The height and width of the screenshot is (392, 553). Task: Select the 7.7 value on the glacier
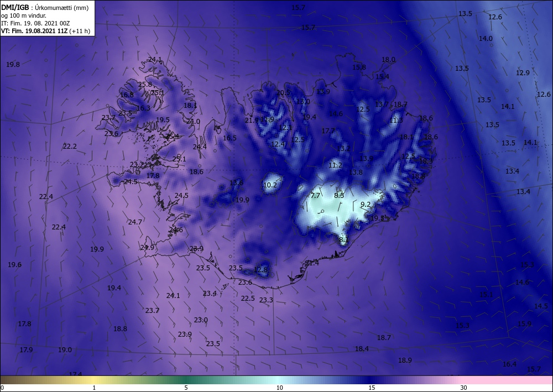315,195
